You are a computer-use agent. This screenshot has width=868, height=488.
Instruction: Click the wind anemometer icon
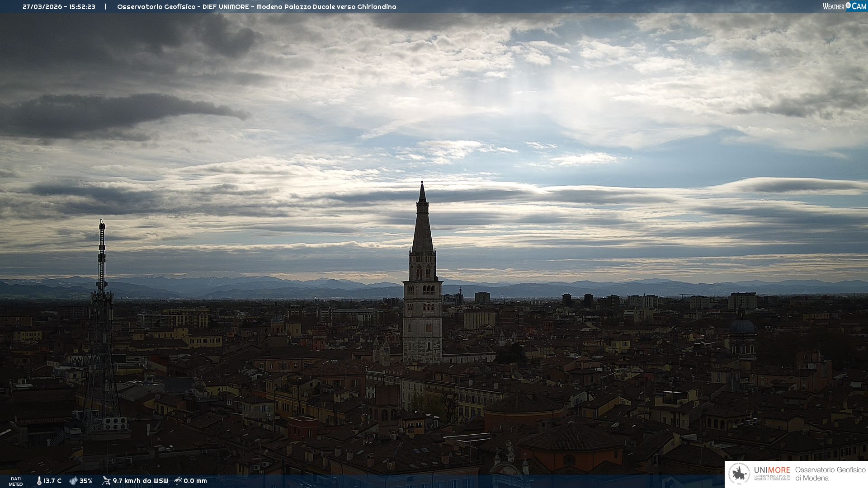tap(106, 481)
